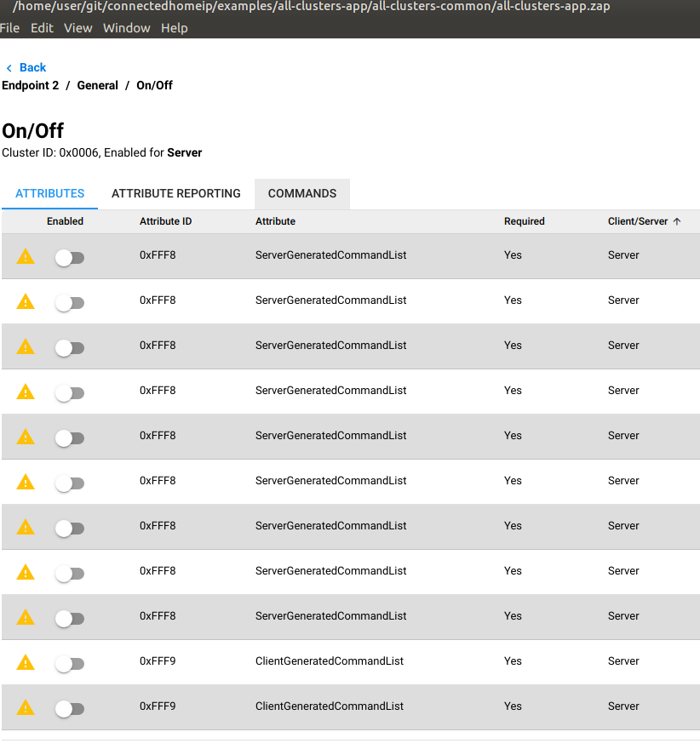Click the ascending sort arrow on Client/Server column
Screen dimensions: 700x749
(676, 220)
